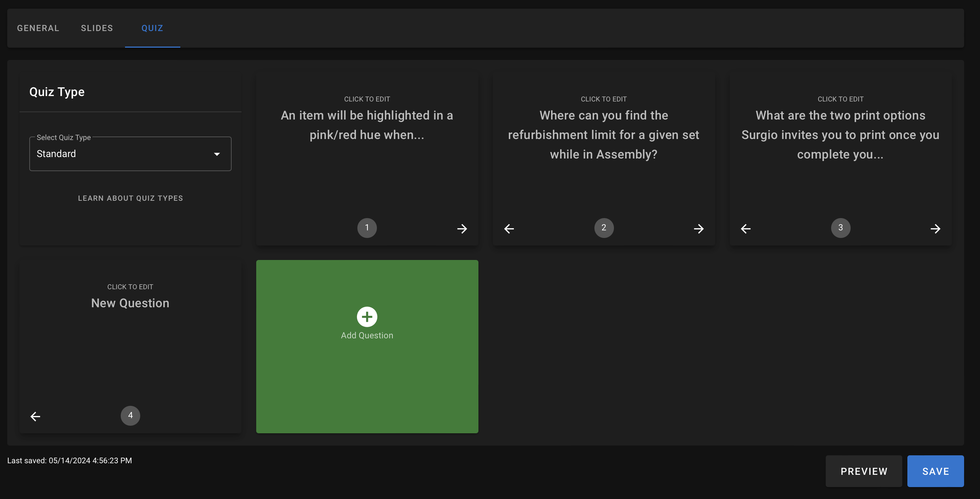
Task: Click the Save button
Action: tap(935, 471)
